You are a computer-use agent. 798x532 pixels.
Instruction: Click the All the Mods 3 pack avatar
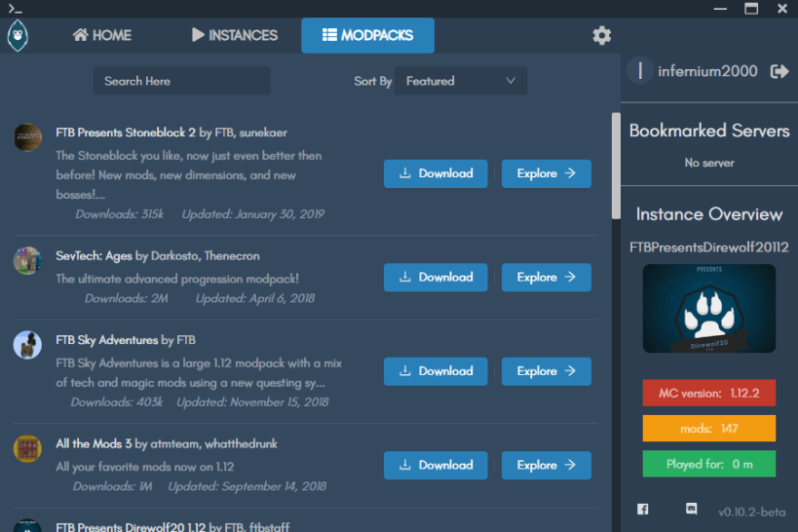point(27,448)
